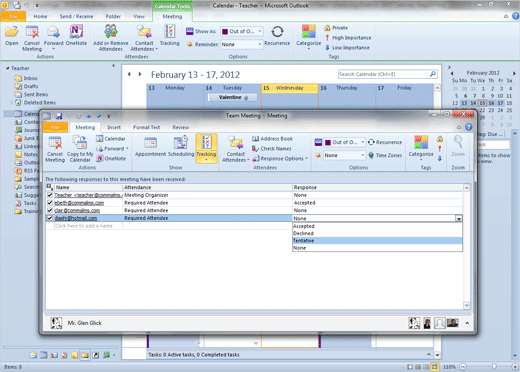Viewport: 520px width, 372px height.
Task: Click OneNote in meeting window Actions group
Action: coord(111,159)
